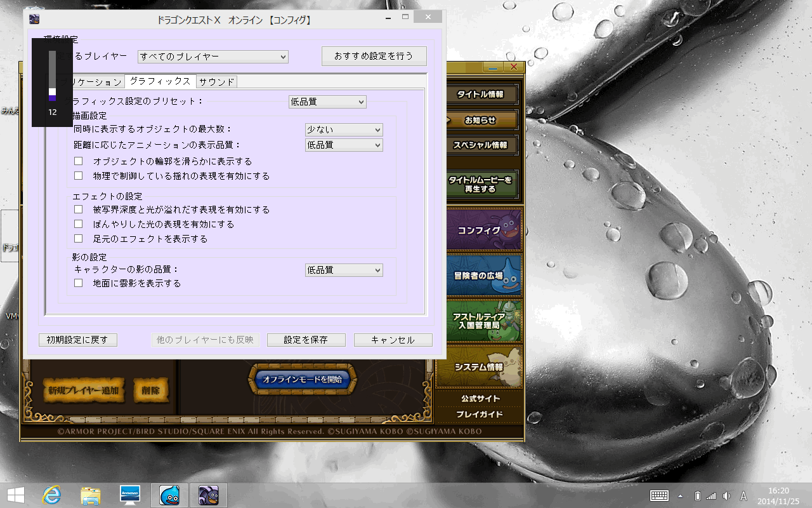The image size is (812, 508).
Task: Click the speaker volume icon in tray
Action: tap(726, 495)
